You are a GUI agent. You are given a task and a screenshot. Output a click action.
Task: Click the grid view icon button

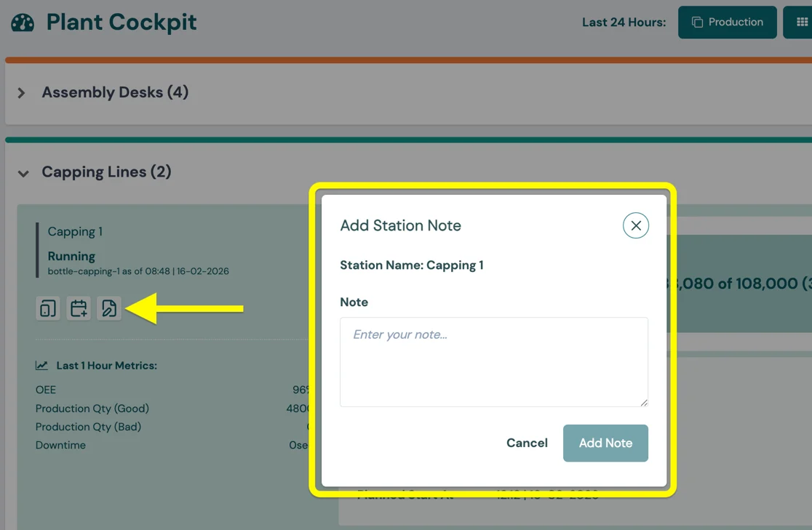(x=802, y=23)
